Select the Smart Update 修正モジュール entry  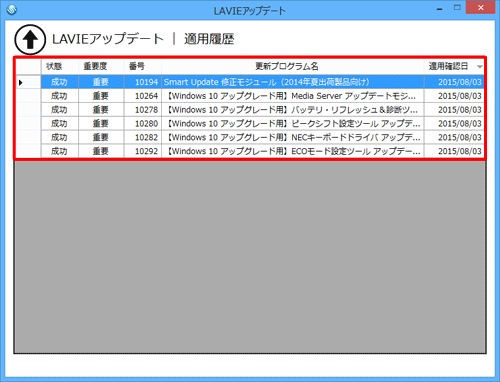click(293, 82)
